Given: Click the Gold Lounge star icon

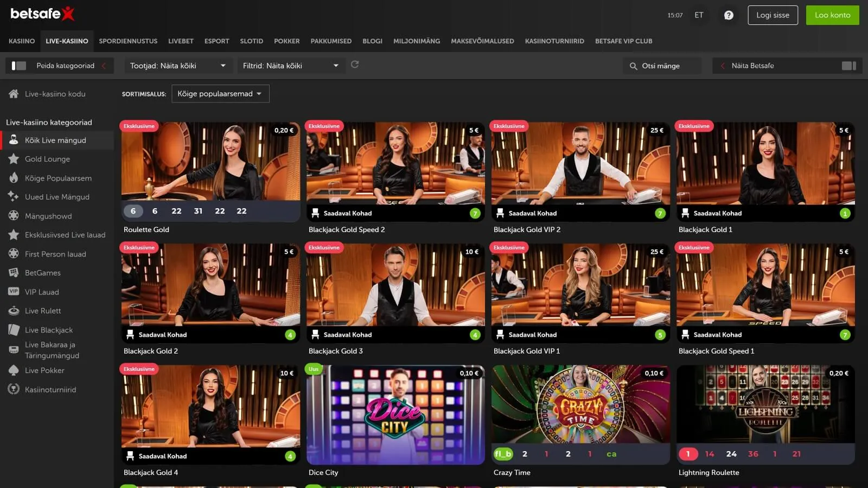Looking at the screenshot, I should click(x=14, y=159).
